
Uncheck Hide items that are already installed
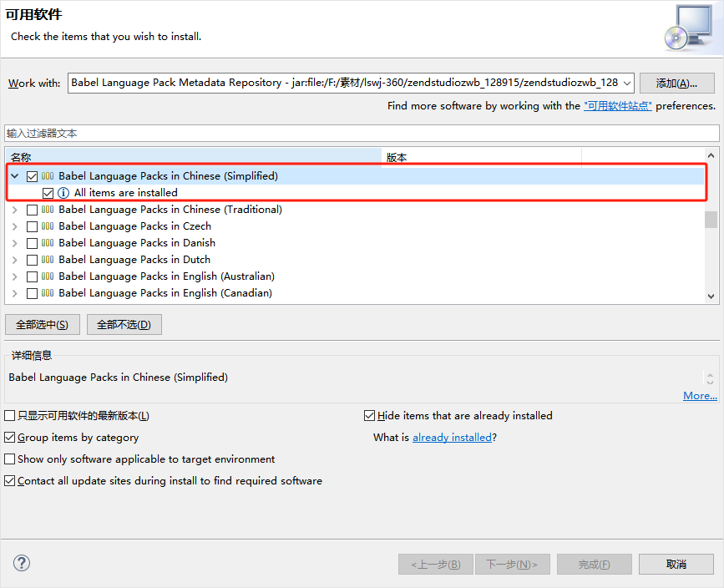370,416
